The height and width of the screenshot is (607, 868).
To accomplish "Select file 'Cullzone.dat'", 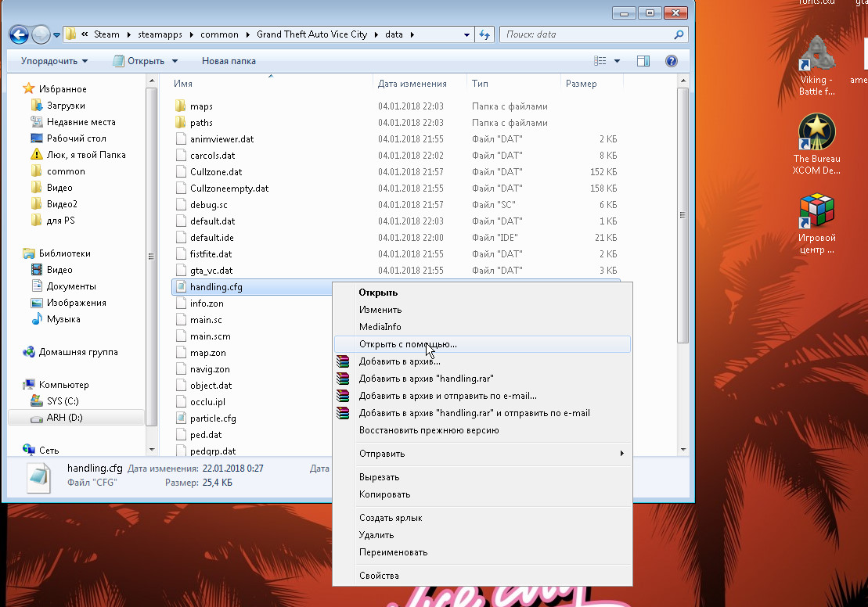I will (x=216, y=171).
